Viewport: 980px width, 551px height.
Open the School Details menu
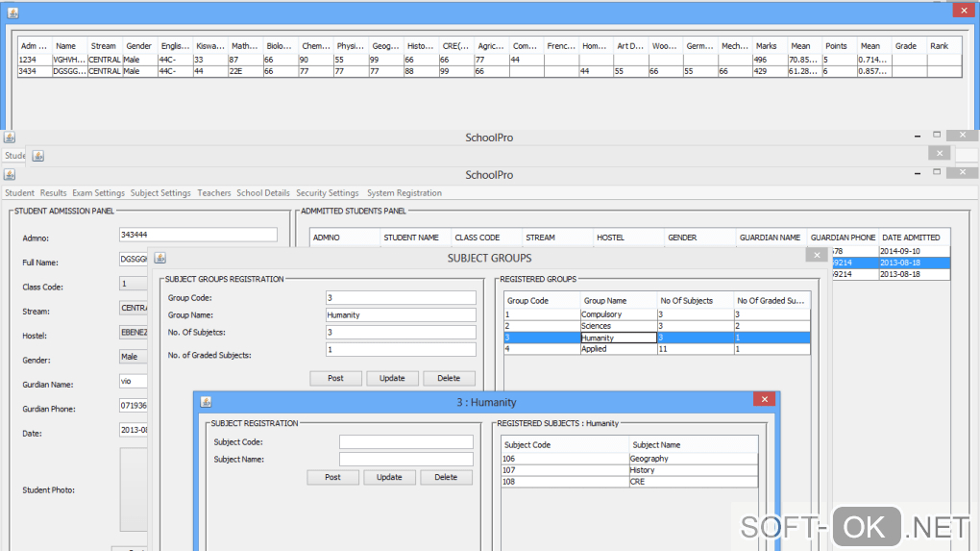pyautogui.click(x=262, y=193)
